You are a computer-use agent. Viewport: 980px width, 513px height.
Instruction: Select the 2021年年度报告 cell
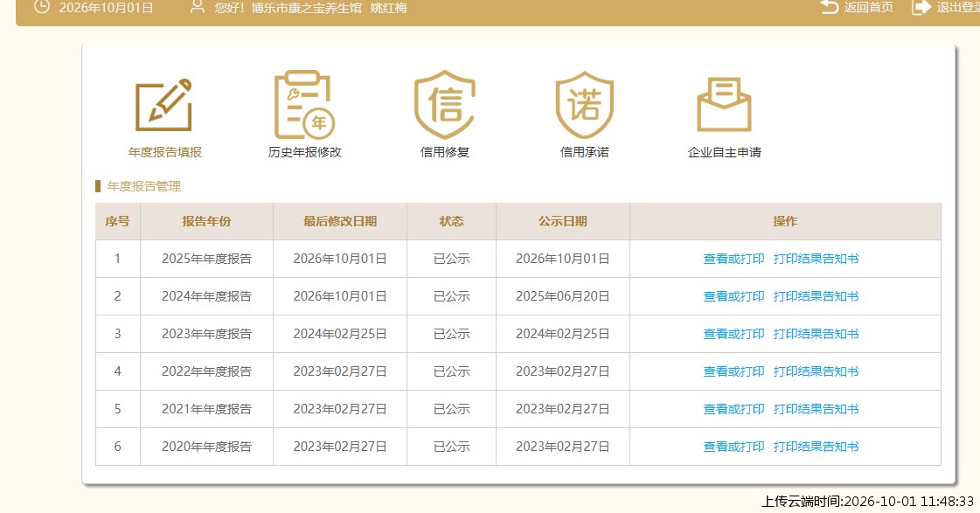pyautogui.click(x=207, y=409)
